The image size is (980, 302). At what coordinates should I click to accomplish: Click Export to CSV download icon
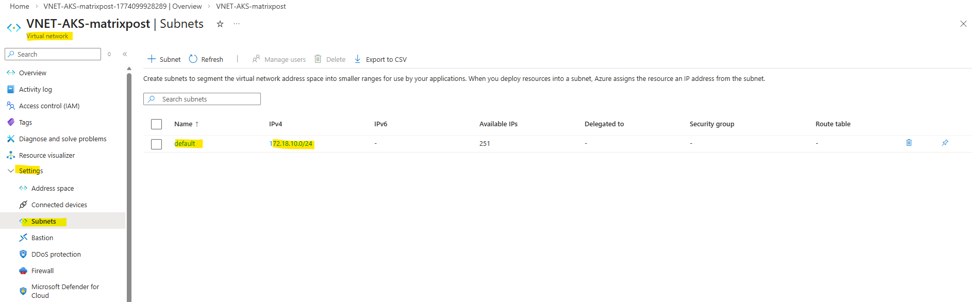point(358,59)
